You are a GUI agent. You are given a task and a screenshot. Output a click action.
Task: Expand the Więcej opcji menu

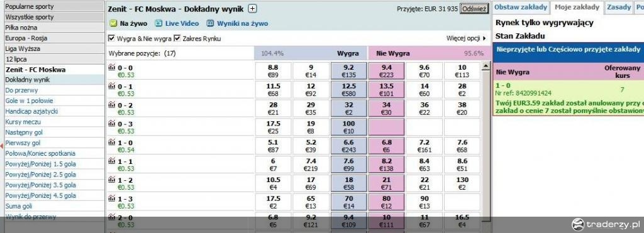click(x=466, y=38)
